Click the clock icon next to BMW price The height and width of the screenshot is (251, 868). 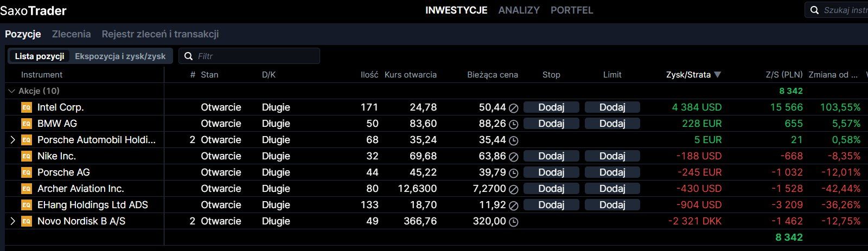coord(514,124)
